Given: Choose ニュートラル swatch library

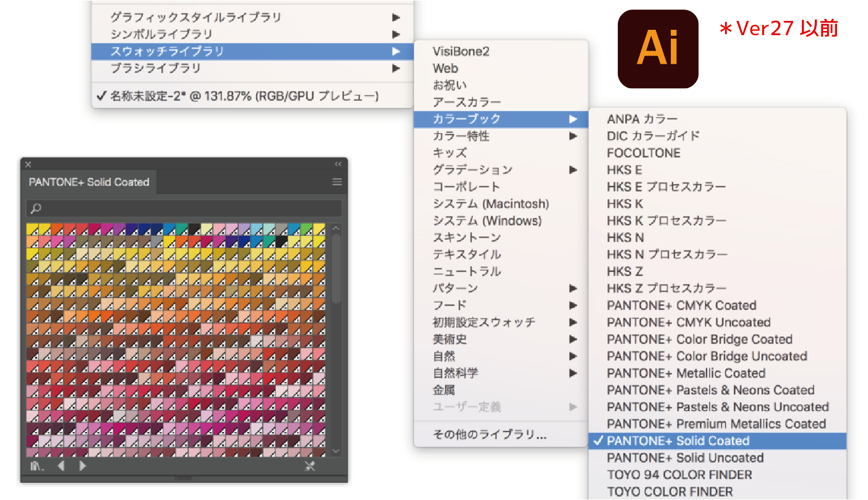Looking at the screenshot, I should point(501,271).
